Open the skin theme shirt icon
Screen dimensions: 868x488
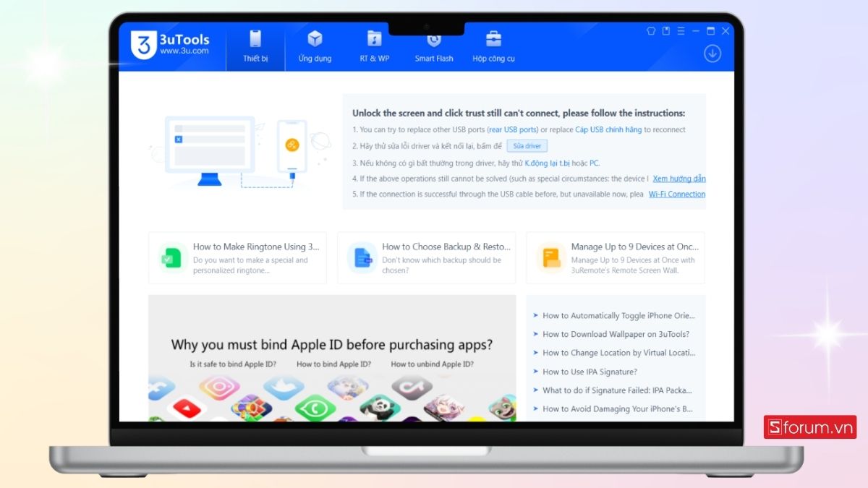click(650, 31)
